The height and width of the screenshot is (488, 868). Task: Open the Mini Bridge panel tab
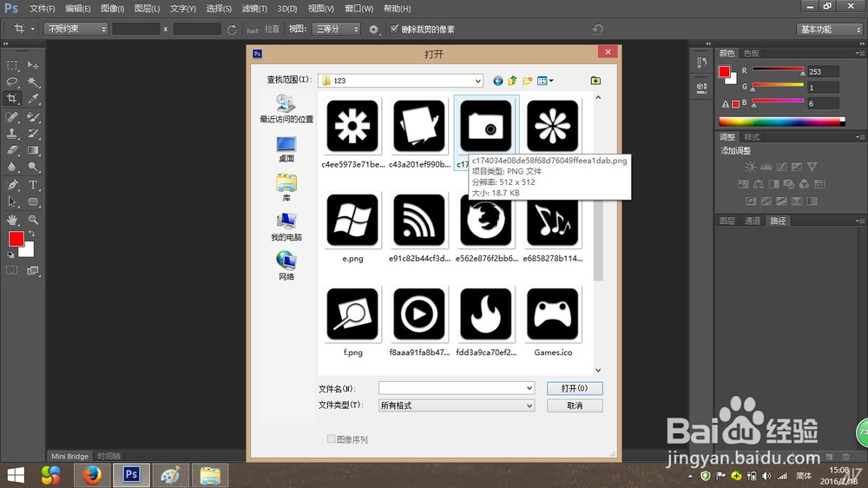[x=69, y=456]
